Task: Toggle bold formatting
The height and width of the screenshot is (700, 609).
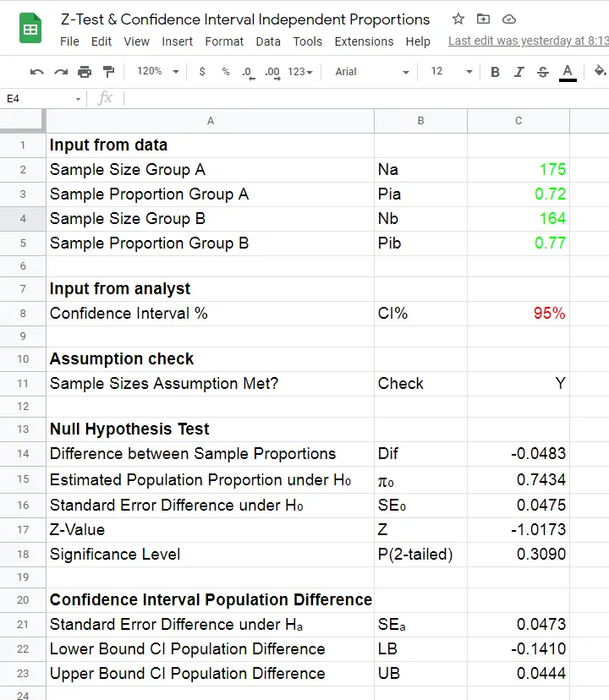Action: (495, 72)
